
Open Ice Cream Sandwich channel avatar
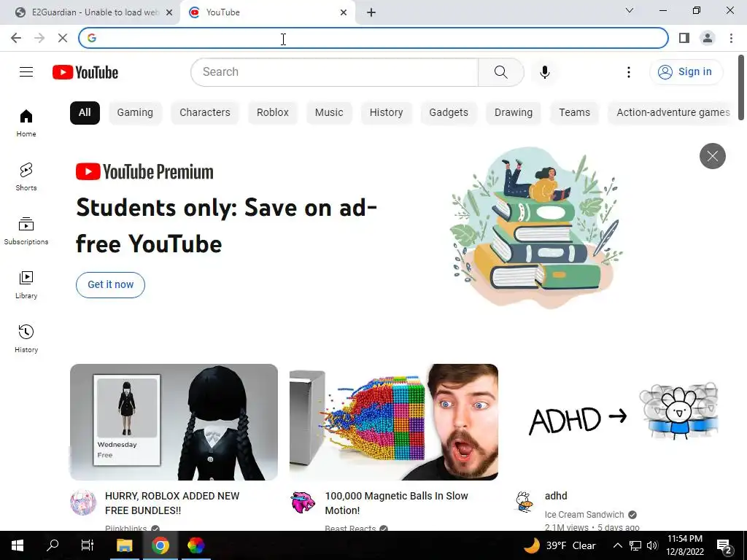[x=523, y=502]
